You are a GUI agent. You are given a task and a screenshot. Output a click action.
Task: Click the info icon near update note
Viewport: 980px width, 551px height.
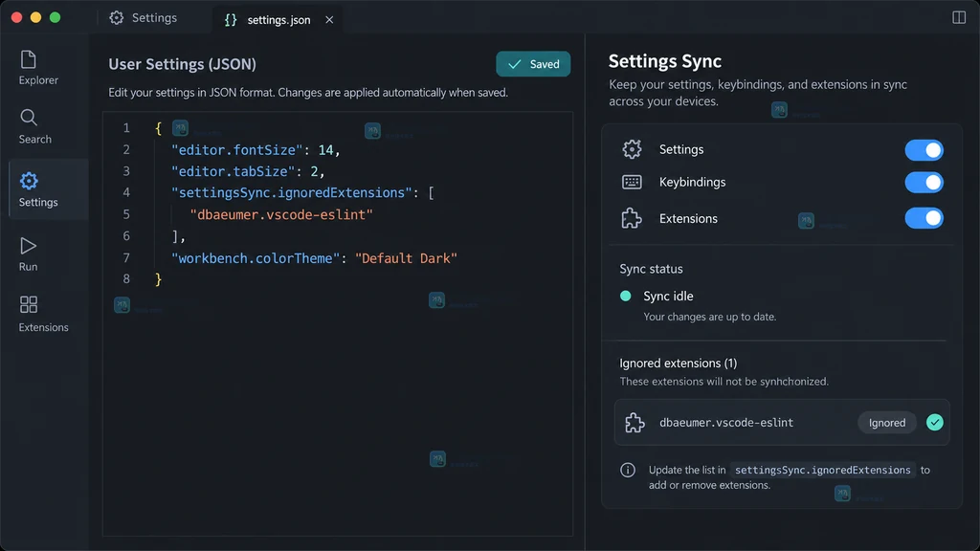tap(628, 470)
